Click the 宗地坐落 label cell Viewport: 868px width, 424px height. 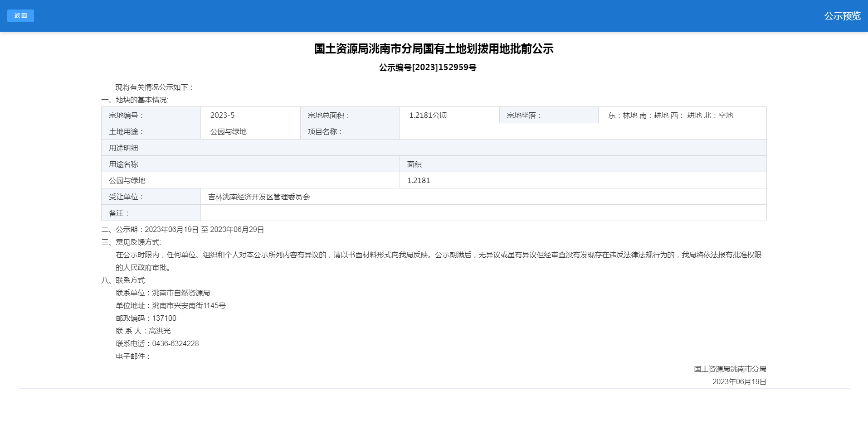coord(549,115)
